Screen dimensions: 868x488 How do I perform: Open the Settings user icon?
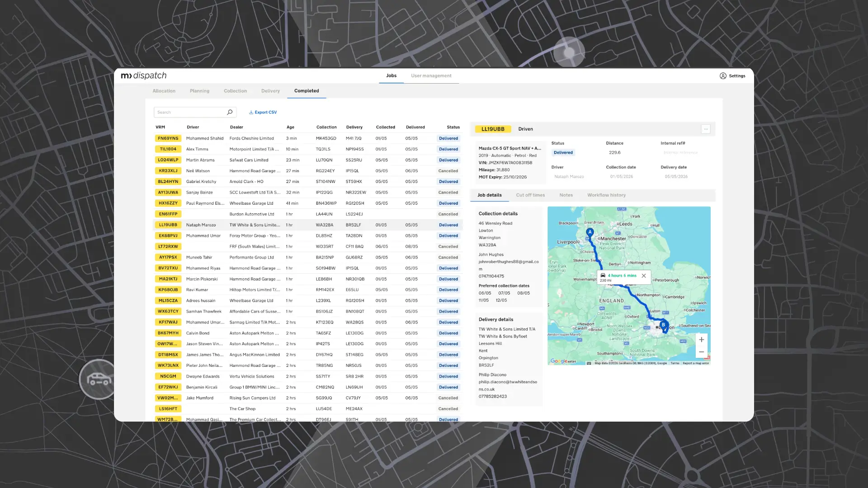(723, 76)
